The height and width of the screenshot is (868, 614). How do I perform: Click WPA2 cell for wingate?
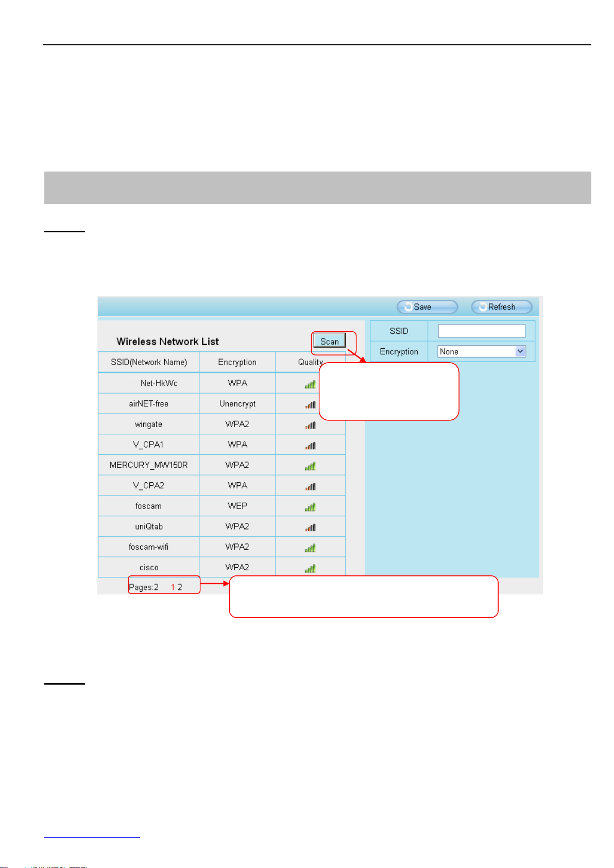[237, 424]
